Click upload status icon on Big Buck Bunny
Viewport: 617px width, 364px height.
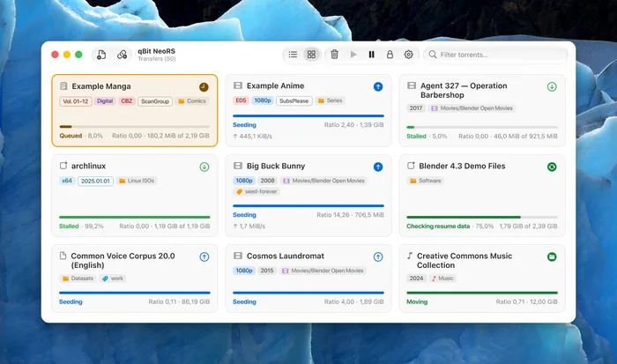(378, 167)
